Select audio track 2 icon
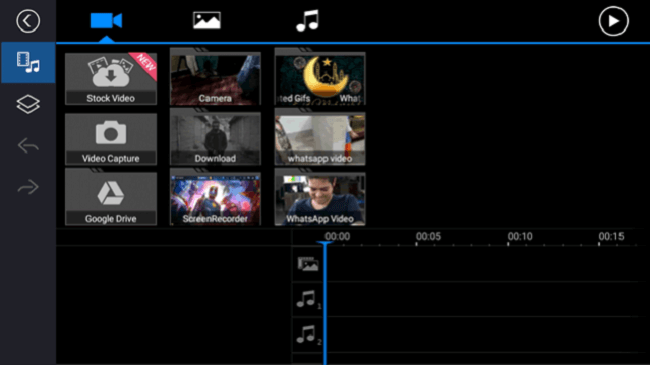 tap(308, 335)
